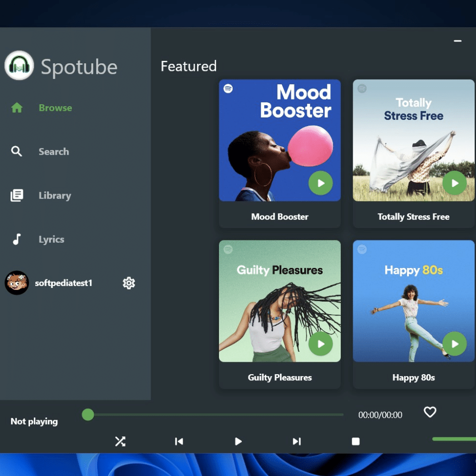
Task: Open settings with the gear icon
Action: pos(129,283)
